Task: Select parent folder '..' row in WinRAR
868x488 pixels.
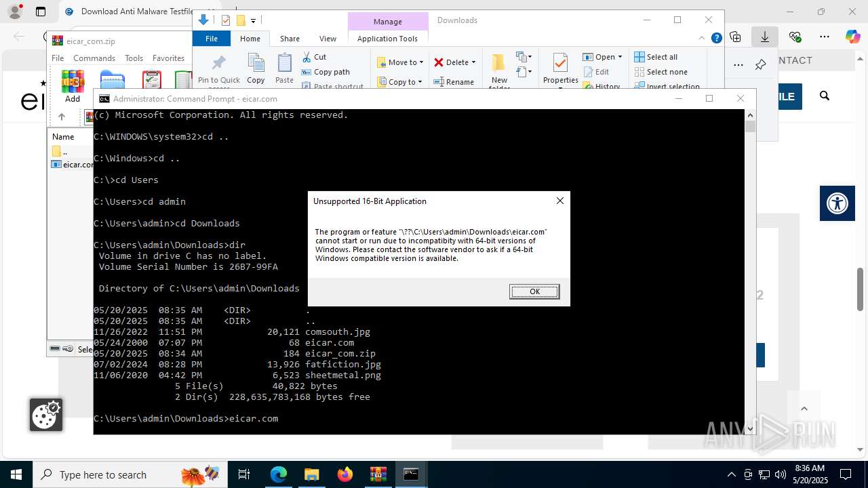Action: click(x=71, y=151)
